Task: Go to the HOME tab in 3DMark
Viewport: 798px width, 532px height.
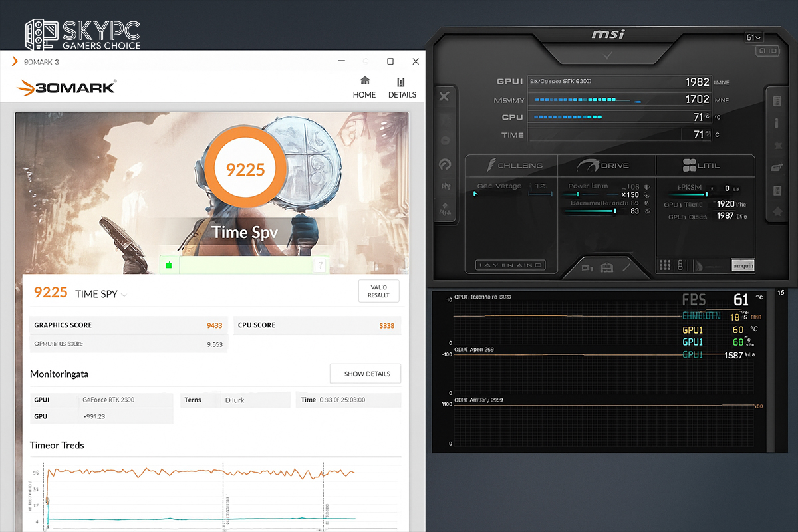Action: pyautogui.click(x=364, y=87)
